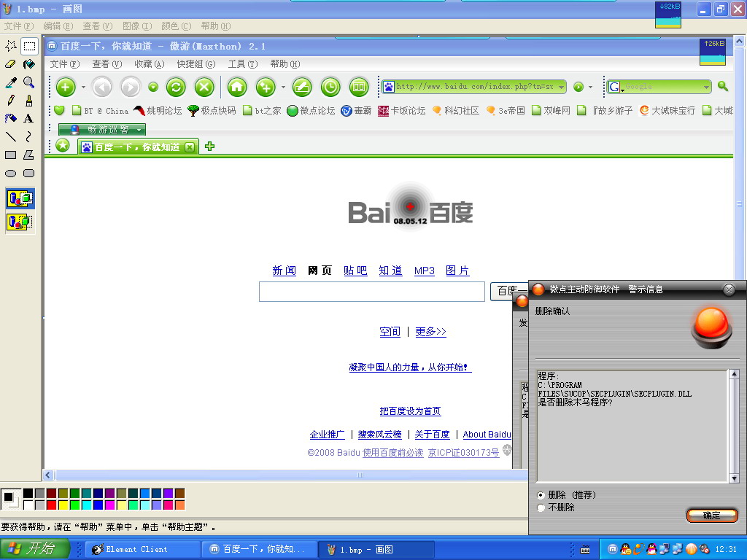Pick the yellow color swatch in Paint palette
This screenshot has height=560, width=747.
coord(63,505)
